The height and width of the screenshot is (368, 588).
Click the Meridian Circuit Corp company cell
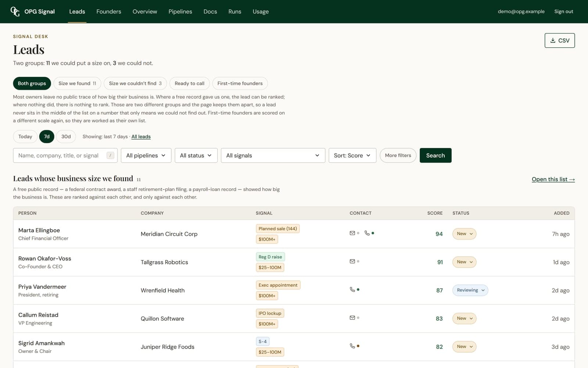pos(169,234)
